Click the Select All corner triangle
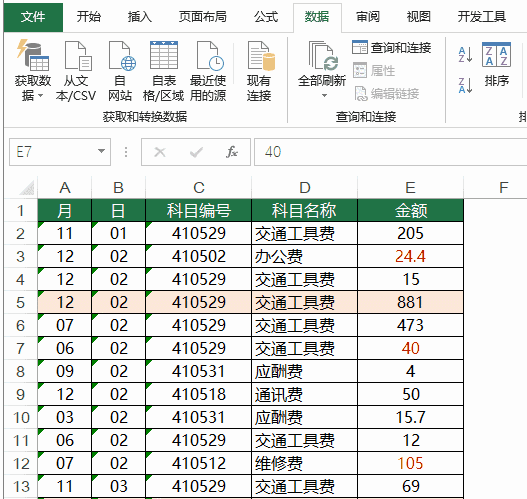Image resolution: width=527 pixels, height=499 pixels. (27, 188)
